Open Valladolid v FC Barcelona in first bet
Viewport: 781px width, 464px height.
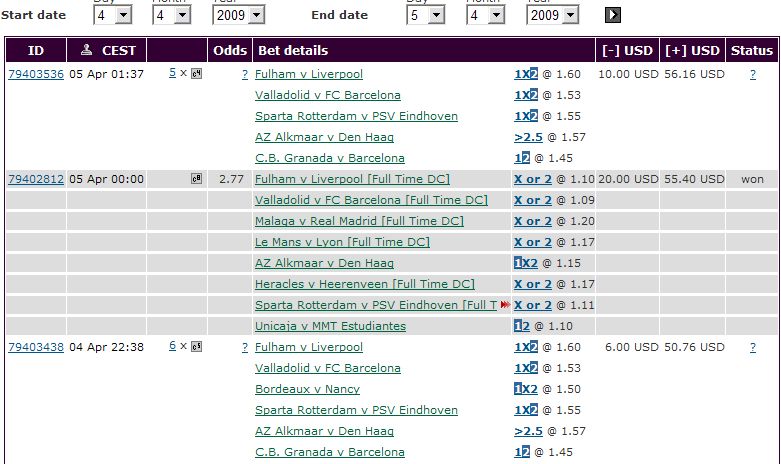click(328, 95)
